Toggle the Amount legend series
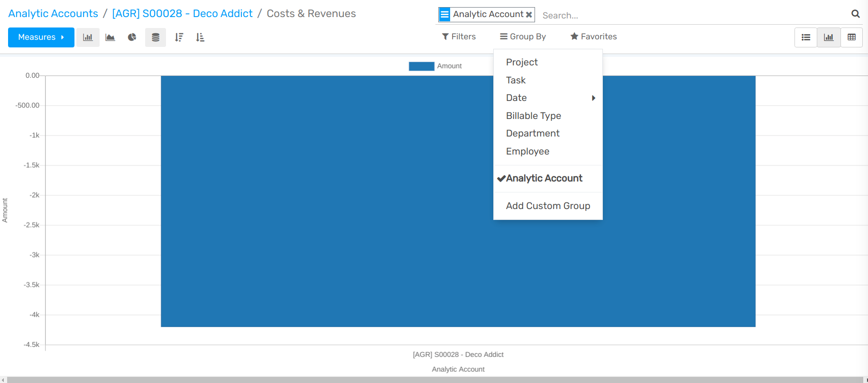The width and height of the screenshot is (868, 383). [435, 66]
